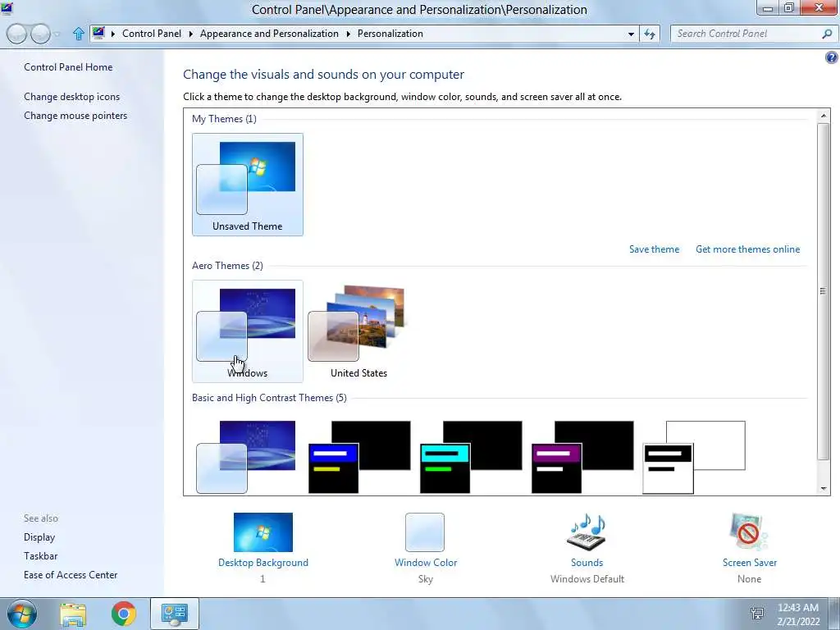Expand arrow after Appearance and Personalization
The image size is (840, 630).
point(348,34)
